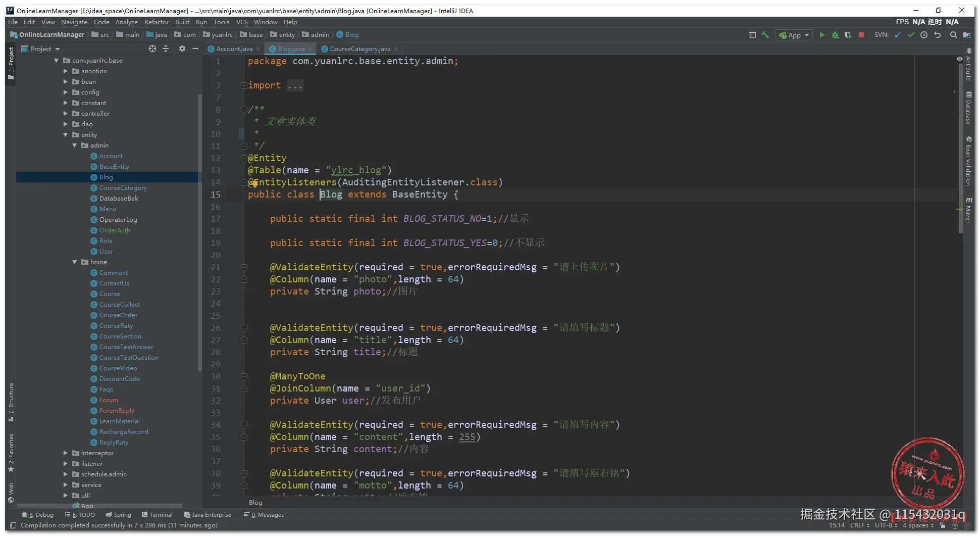
Task: Select RechargeRecord in the project tree
Action: (x=124, y=432)
